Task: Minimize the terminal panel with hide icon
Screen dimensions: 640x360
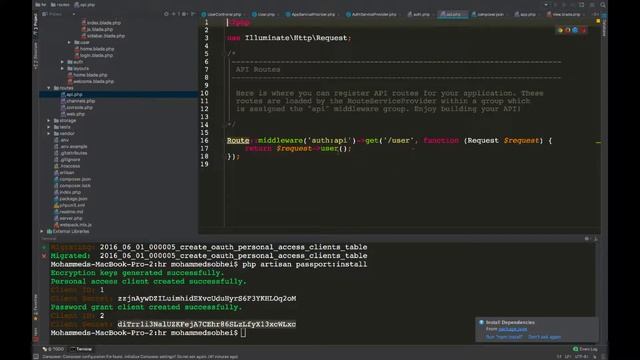Action: pyautogui.click(x=596, y=238)
